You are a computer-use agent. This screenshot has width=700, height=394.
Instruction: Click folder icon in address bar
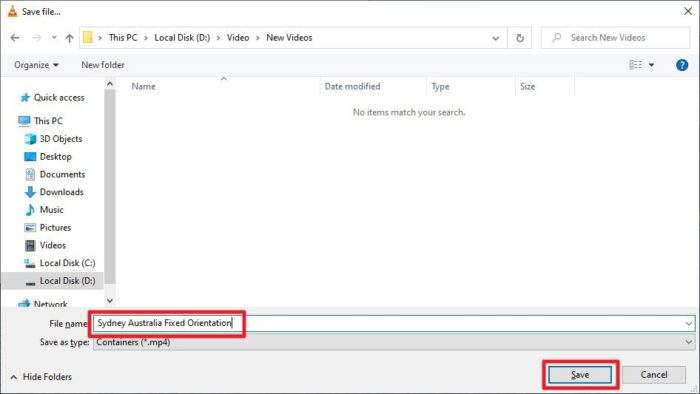point(88,37)
